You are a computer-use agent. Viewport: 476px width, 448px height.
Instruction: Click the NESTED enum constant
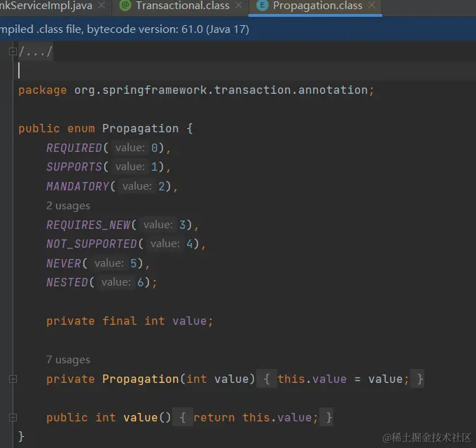[x=67, y=282]
